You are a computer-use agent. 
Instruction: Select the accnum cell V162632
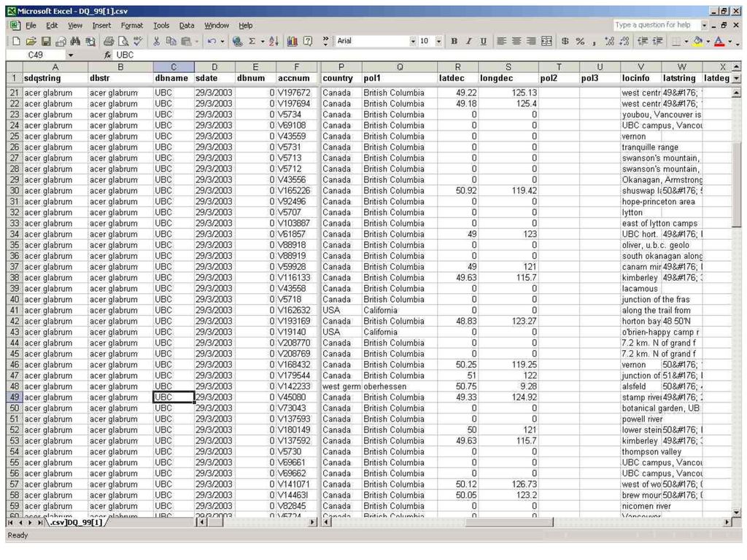point(296,311)
